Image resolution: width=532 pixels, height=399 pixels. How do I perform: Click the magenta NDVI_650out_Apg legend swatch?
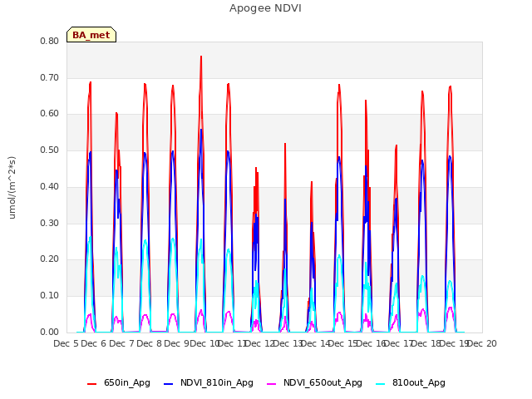(x=272, y=384)
